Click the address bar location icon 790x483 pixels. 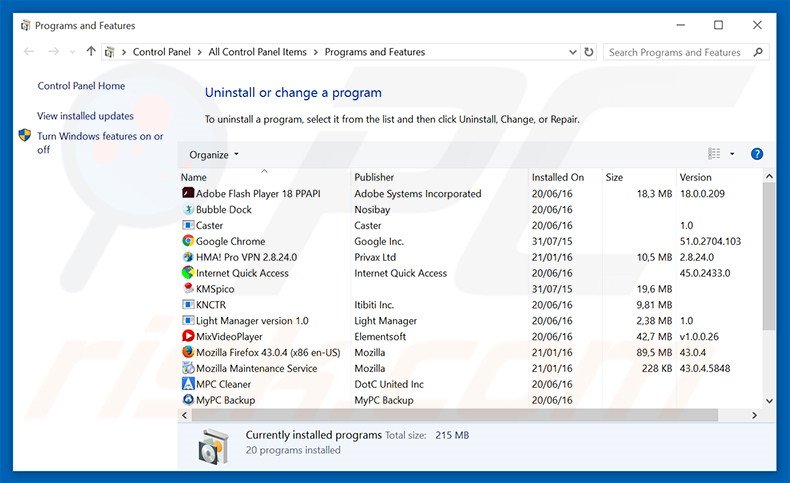click(110, 52)
